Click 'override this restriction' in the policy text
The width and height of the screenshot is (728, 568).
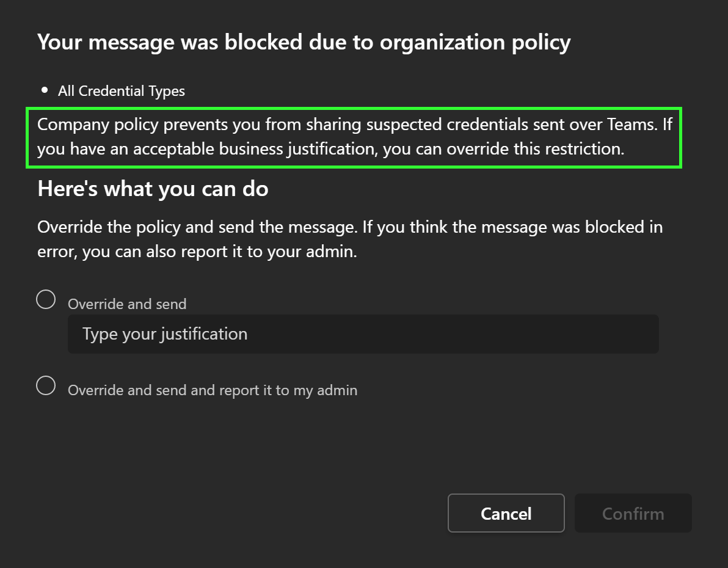coord(535,149)
